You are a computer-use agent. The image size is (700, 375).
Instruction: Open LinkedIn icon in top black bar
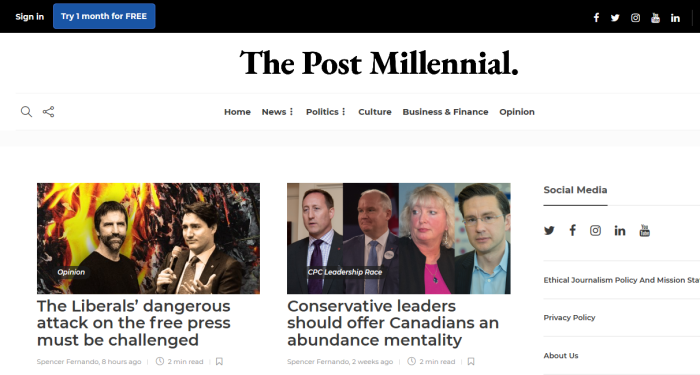675,18
